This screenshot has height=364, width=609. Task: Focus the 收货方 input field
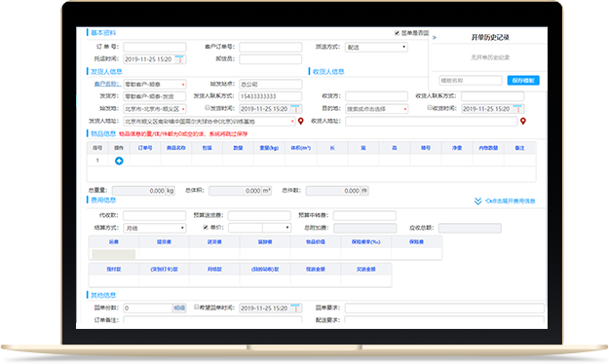click(x=376, y=96)
